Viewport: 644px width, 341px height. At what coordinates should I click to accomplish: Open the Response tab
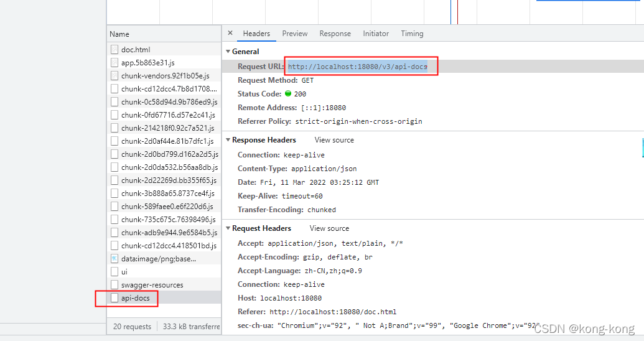(335, 34)
